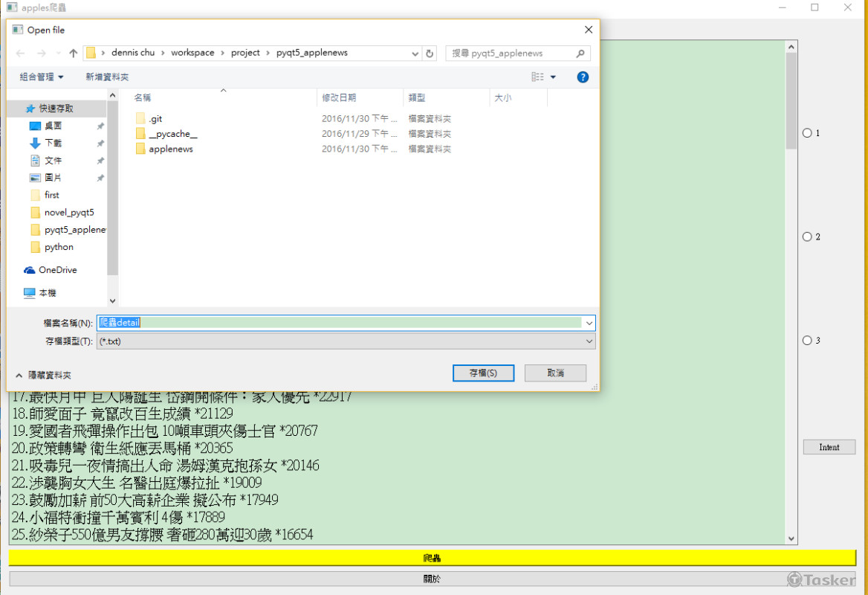
Task: Select the Downloads (下載) shortcut
Action: point(53,143)
